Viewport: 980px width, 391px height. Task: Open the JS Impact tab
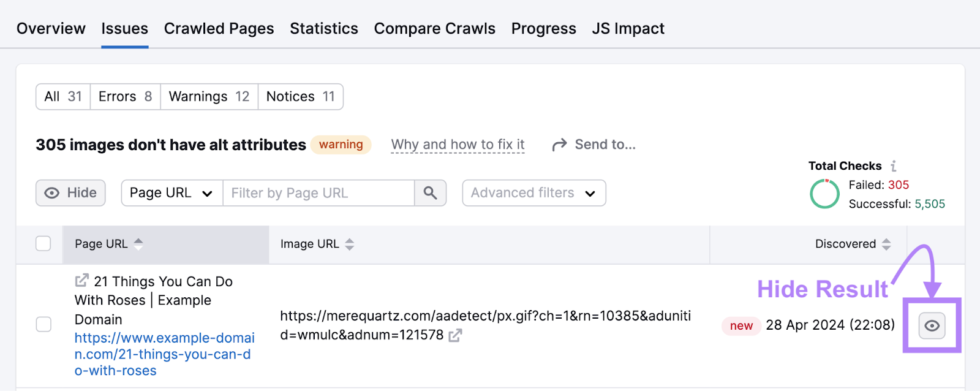[627, 28]
